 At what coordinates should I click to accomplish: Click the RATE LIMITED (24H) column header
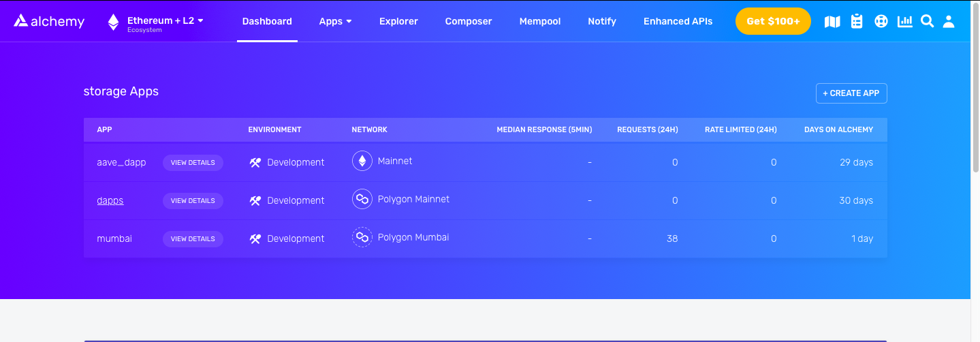pyautogui.click(x=740, y=129)
